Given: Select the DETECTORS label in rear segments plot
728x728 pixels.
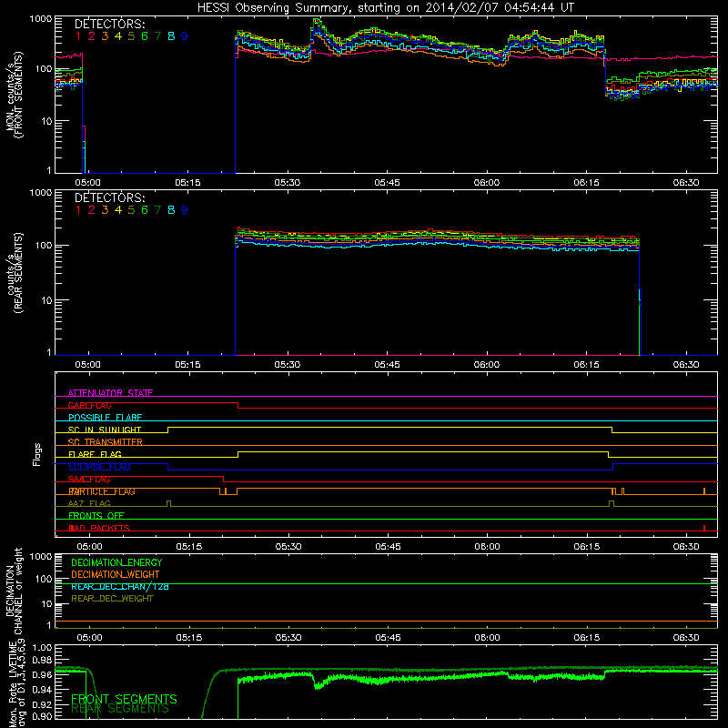Looking at the screenshot, I should pos(109,197).
